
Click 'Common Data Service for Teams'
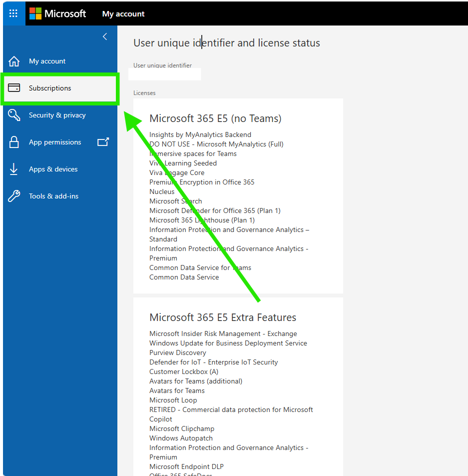pyautogui.click(x=200, y=268)
